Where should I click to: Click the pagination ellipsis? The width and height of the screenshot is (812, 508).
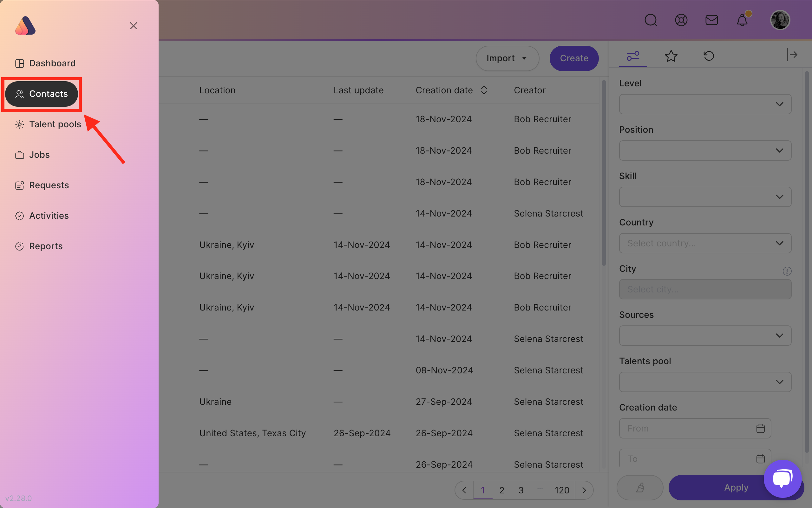point(540,489)
